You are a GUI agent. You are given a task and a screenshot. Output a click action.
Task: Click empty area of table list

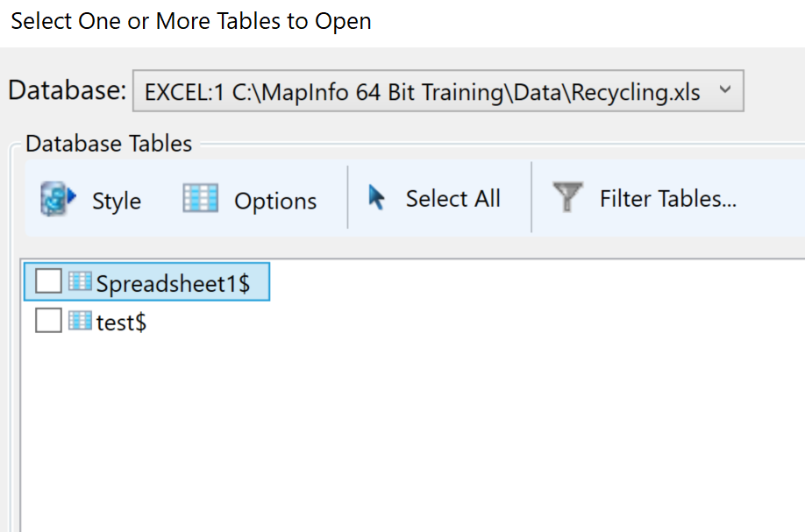410,431
